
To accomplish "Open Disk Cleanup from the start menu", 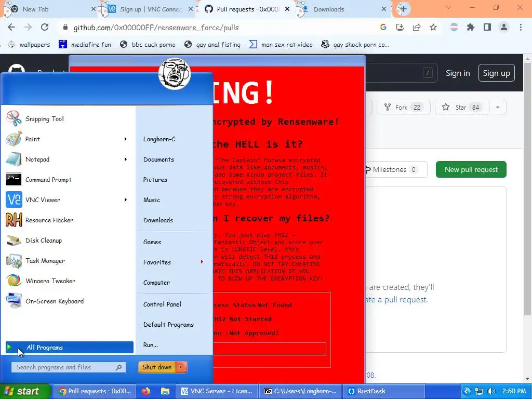I will pos(44,241).
